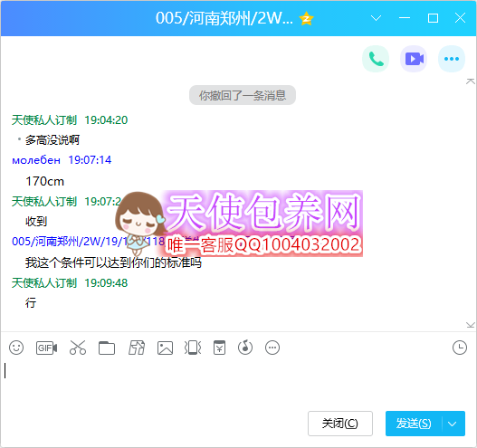The image size is (477, 448).
Task: Close the chat window with the X
Action: point(461,18)
